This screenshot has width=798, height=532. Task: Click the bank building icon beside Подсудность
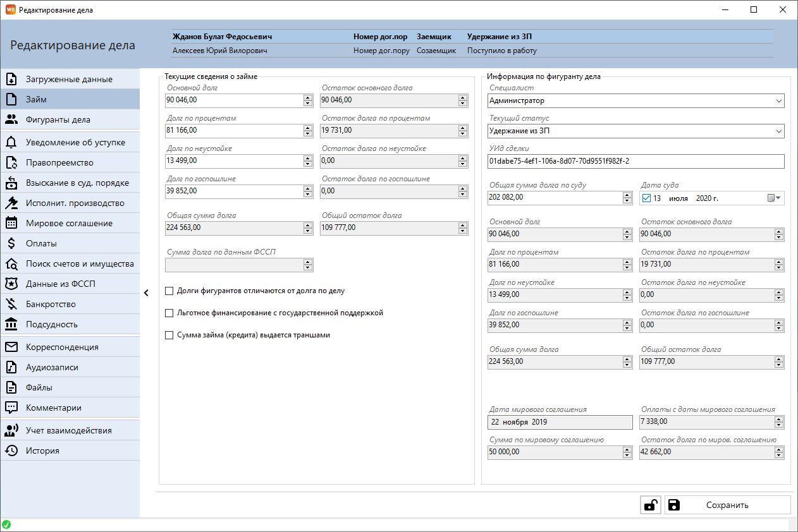11,324
